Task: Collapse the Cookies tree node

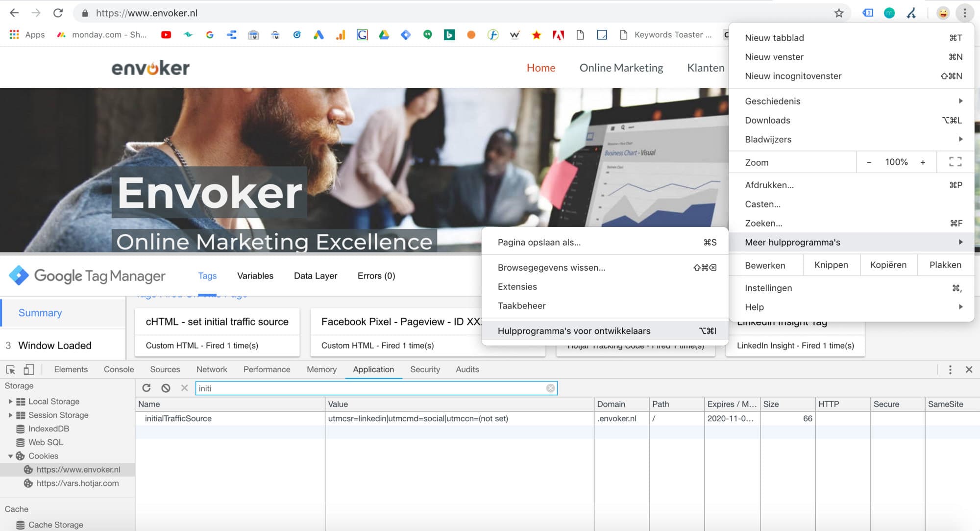Action: click(x=10, y=456)
